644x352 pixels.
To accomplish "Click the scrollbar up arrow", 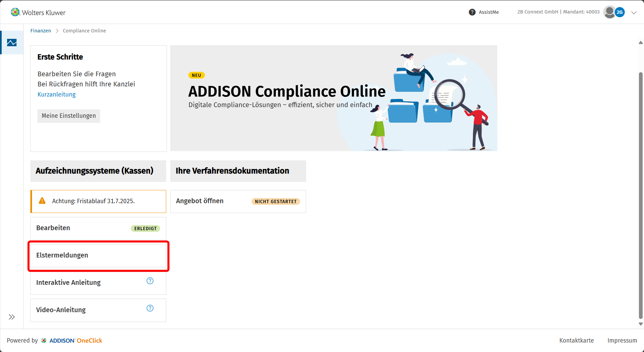I will [x=641, y=43].
